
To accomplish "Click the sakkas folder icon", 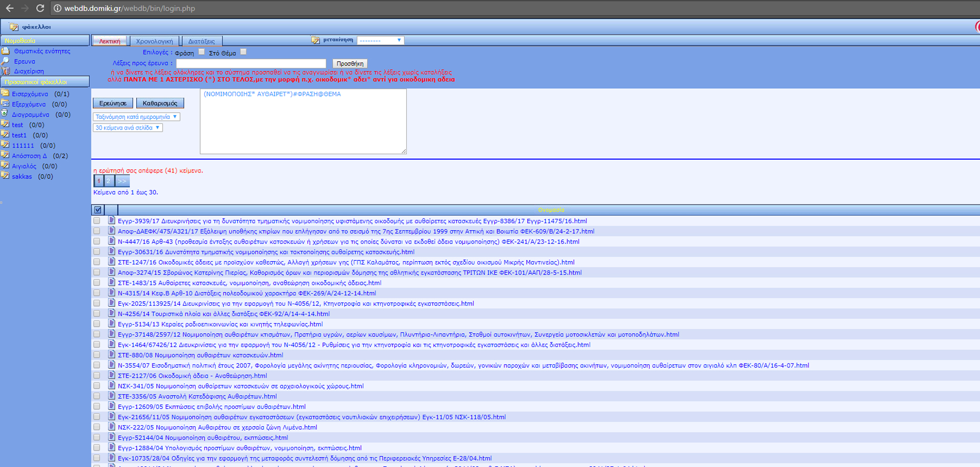I will [5, 176].
